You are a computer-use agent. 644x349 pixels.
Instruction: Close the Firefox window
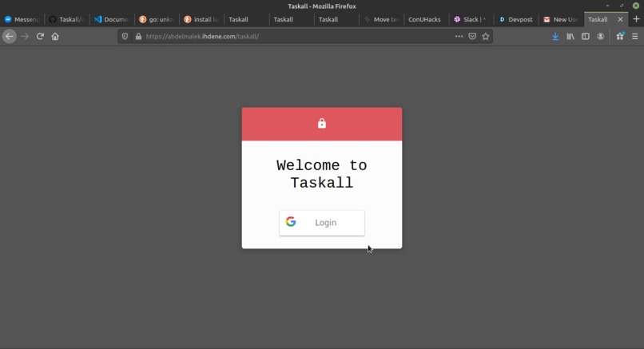click(x=636, y=6)
